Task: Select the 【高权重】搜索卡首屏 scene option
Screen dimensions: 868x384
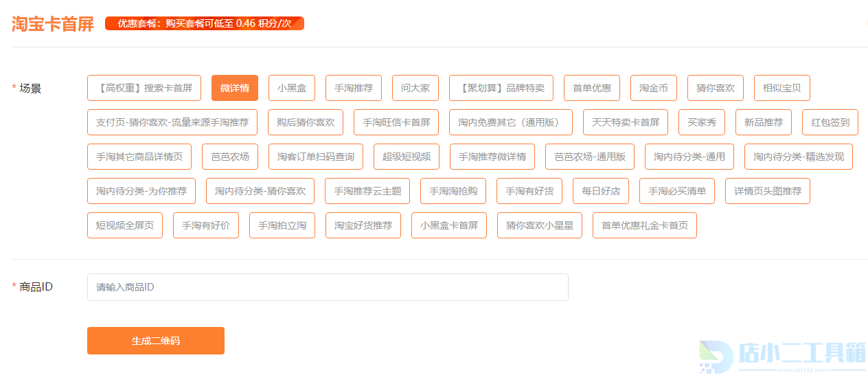Action: click(x=144, y=88)
